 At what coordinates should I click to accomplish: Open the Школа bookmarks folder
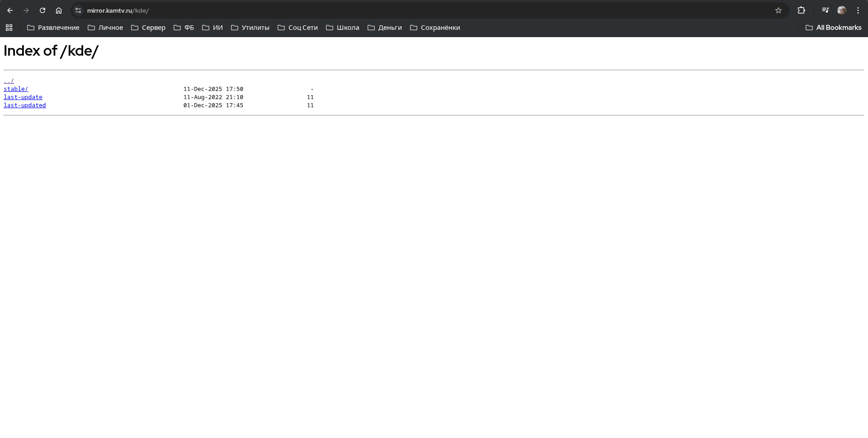343,28
